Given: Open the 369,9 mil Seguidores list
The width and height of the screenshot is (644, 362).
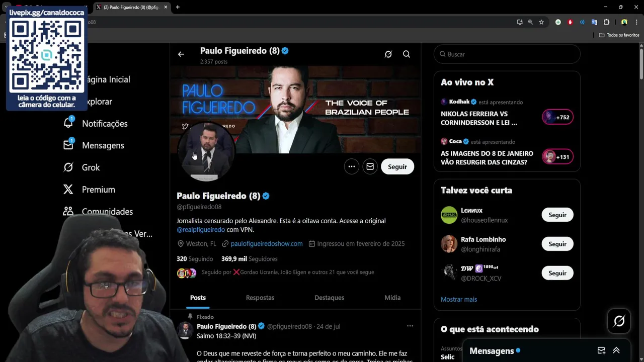Looking at the screenshot, I should click(x=249, y=259).
